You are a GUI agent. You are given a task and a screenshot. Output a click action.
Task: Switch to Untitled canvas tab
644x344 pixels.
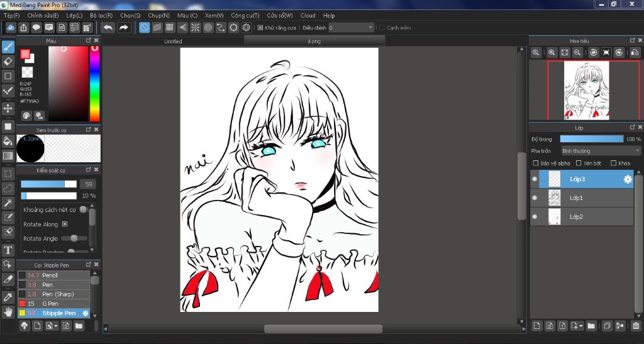point(173,41)
